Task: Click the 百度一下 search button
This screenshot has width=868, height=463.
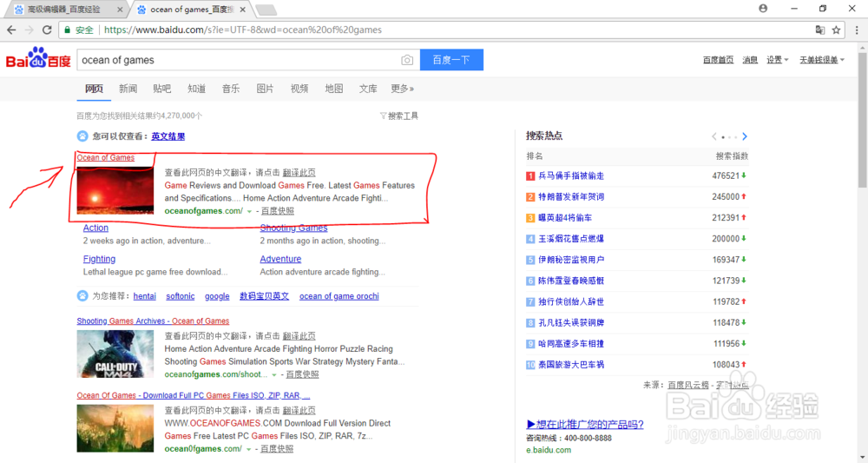Action: (x=451, y=60)
